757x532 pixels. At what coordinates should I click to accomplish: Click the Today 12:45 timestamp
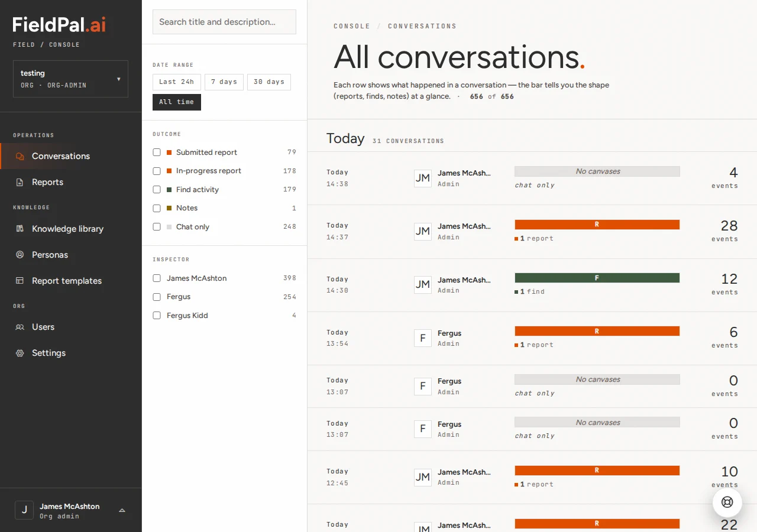338,477
